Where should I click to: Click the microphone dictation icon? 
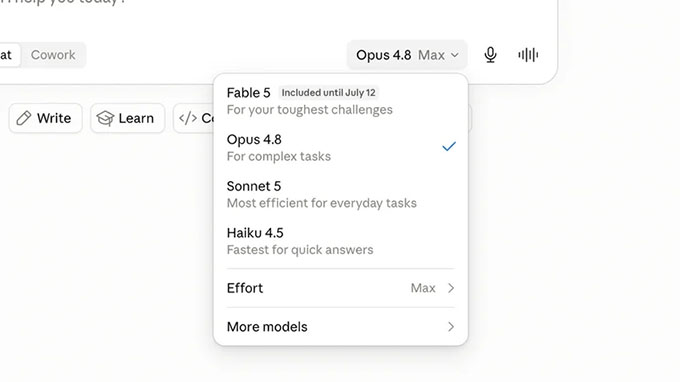coord(490,55)
